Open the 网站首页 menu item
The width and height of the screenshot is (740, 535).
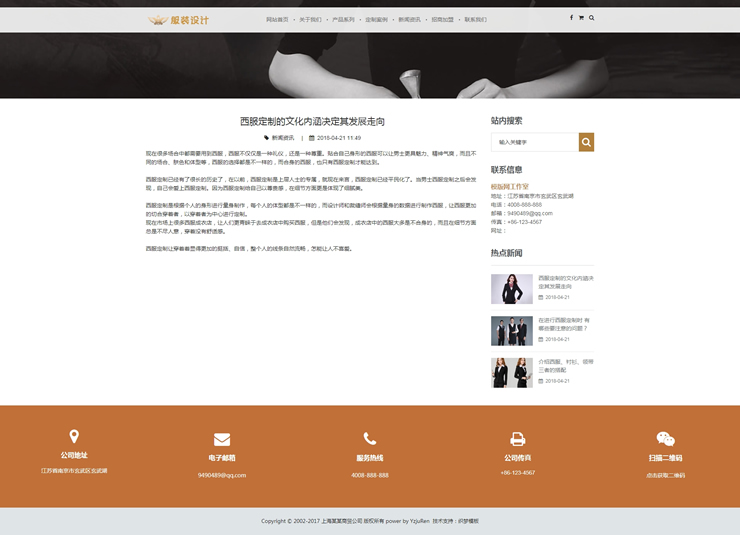[277, 19]
